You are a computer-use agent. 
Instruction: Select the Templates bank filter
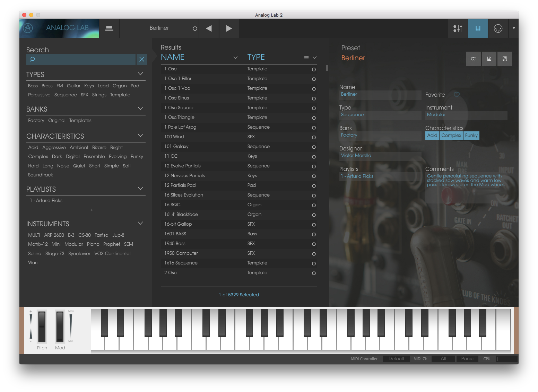point(80,121)
